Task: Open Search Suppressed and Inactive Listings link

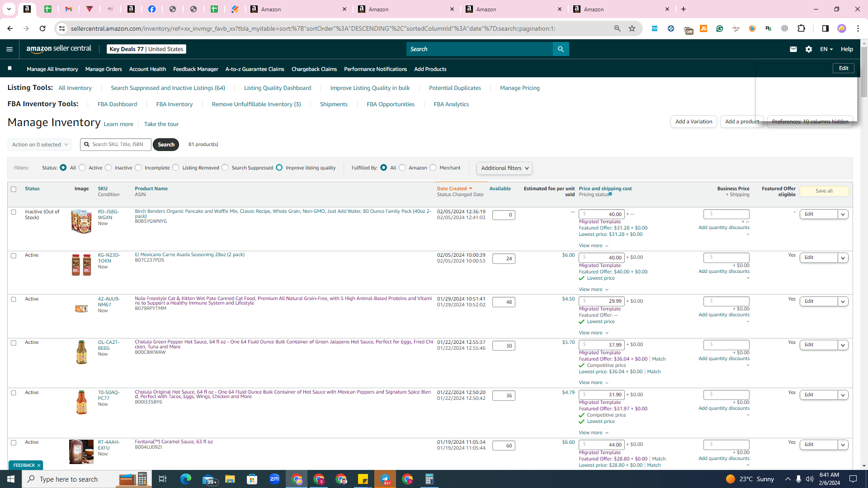Action: (168, 88)
